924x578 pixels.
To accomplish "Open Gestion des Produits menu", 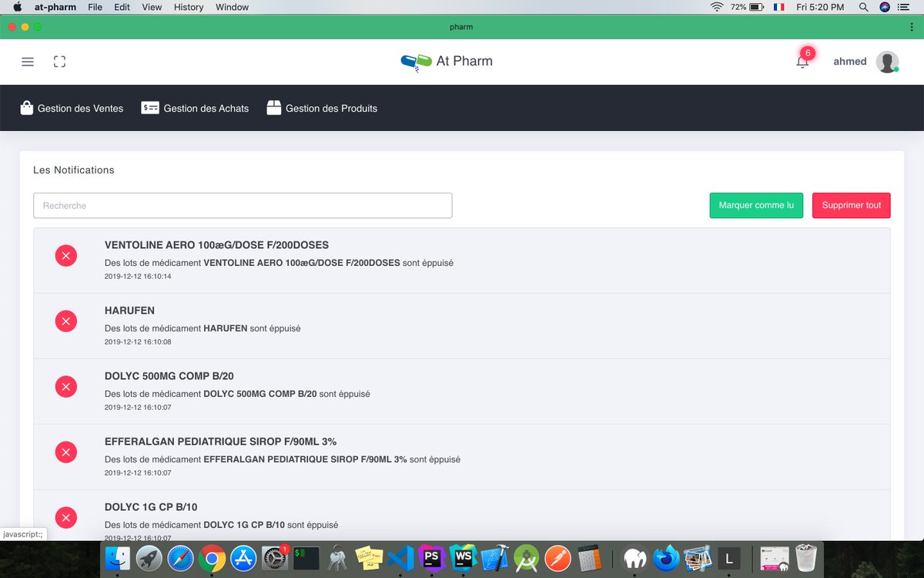I will coord(322,108).
